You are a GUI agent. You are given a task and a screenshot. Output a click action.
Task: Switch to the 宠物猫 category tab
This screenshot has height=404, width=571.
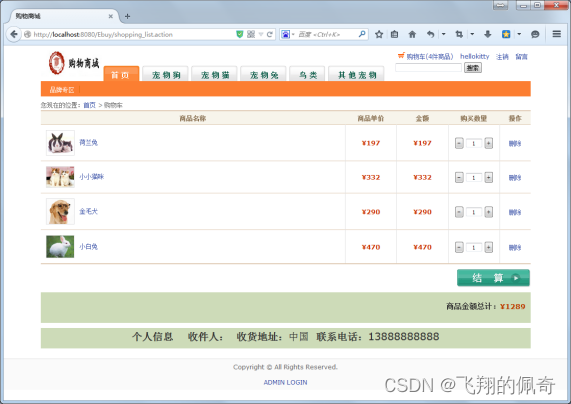214,75
